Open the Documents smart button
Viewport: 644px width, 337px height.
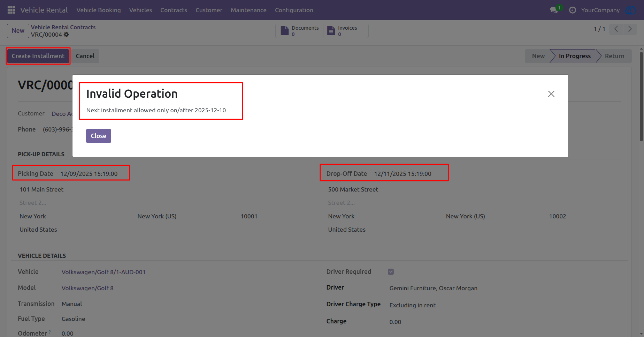click(x=300, y=31)
